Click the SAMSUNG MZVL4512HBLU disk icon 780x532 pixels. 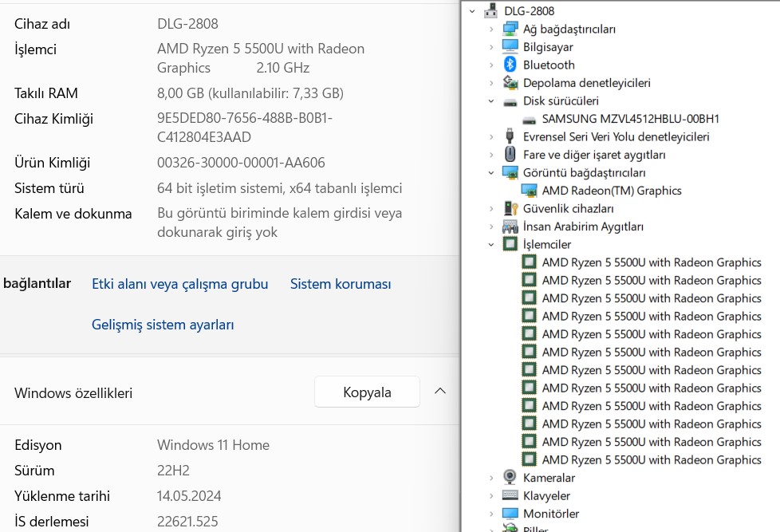click(529, 120)
